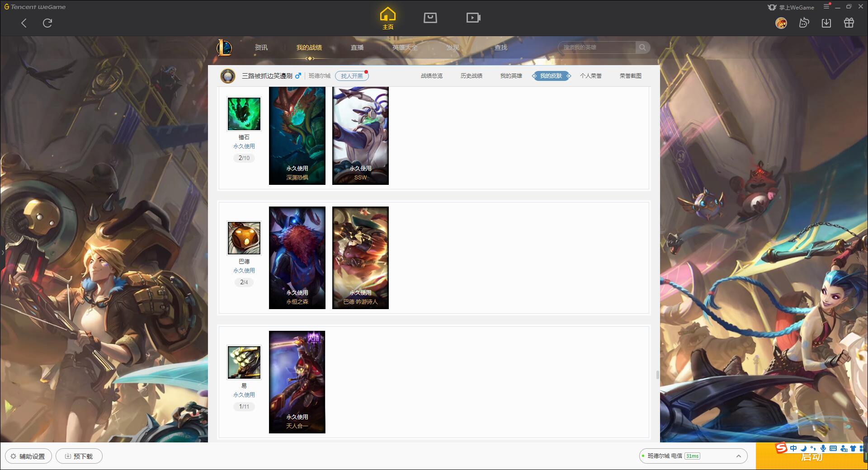The height and width of the screenshot is (470, 868).
Task: Open the user avatar in the top-right toolbar
Action: [781, 23]
